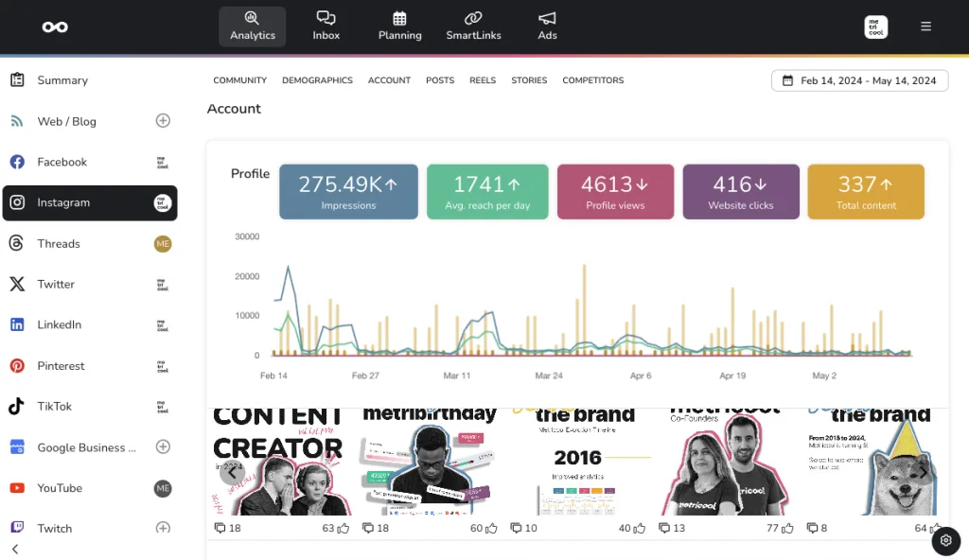Go to the Planning calendar
969x560 pixels.
(x=400, y=26)
